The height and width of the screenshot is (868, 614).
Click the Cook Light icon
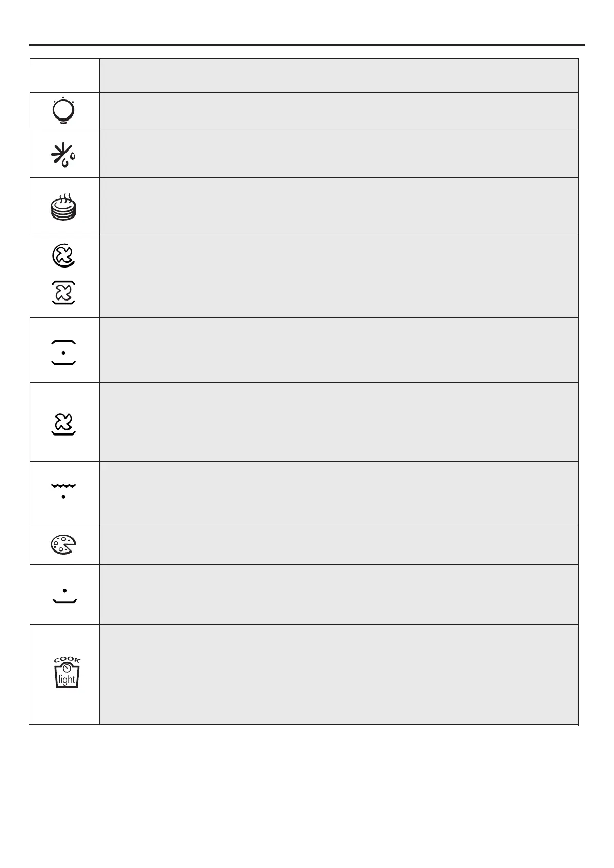click(67, 673)
